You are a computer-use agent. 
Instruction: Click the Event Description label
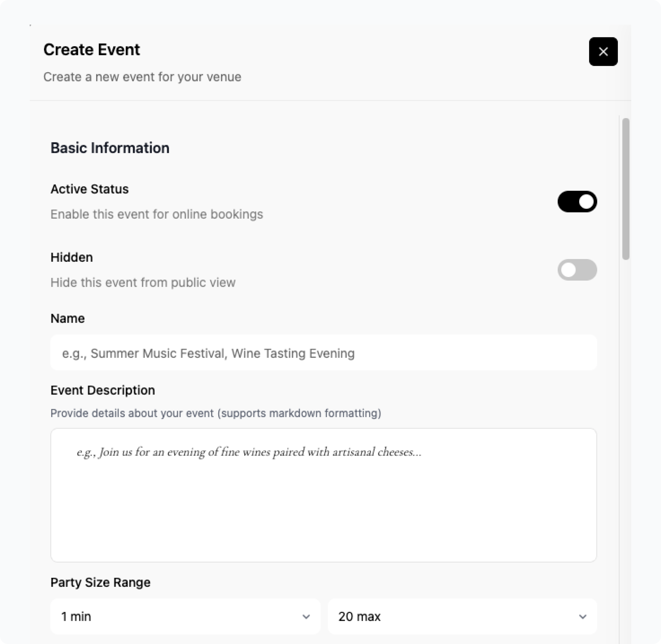(103, 390)
